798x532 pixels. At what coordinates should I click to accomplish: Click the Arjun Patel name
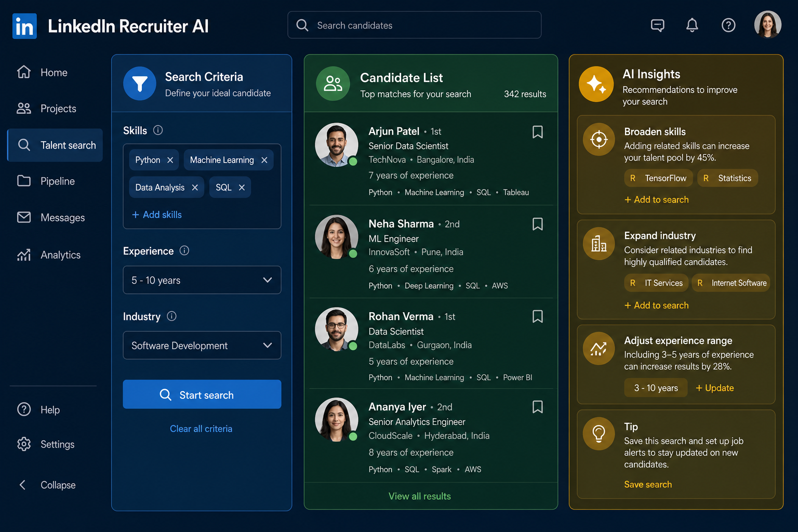394,131
